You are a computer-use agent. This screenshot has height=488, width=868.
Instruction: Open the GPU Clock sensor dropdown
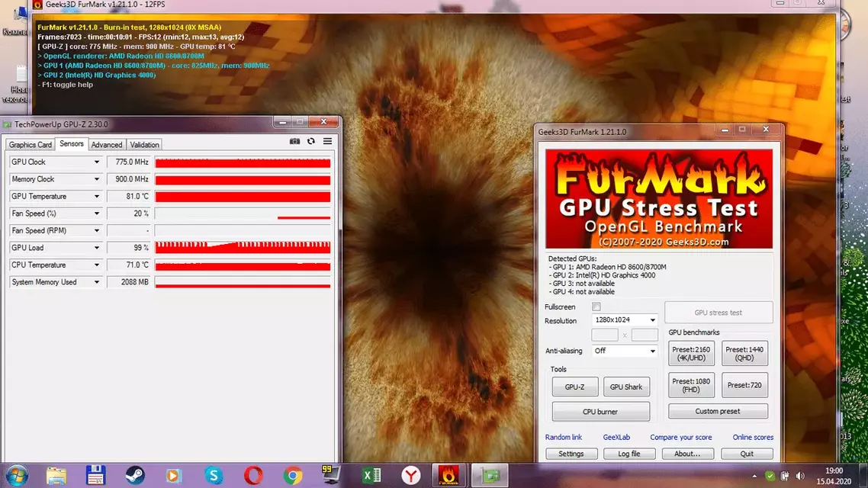pos(97,162)
